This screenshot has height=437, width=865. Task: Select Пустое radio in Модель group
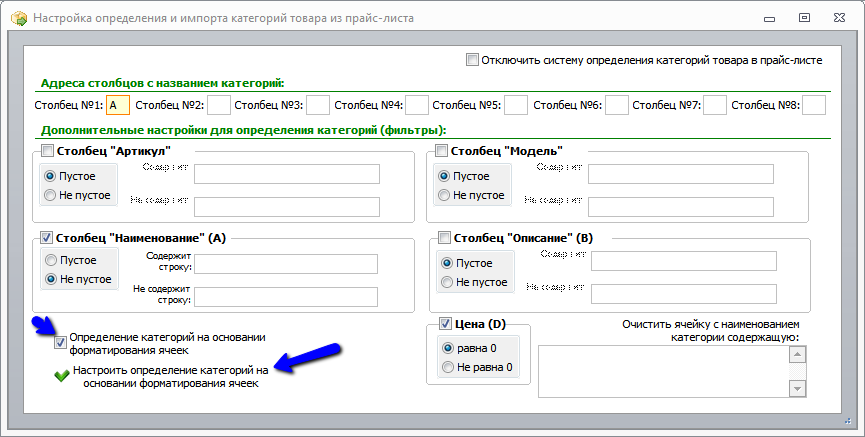pos(444,176)
